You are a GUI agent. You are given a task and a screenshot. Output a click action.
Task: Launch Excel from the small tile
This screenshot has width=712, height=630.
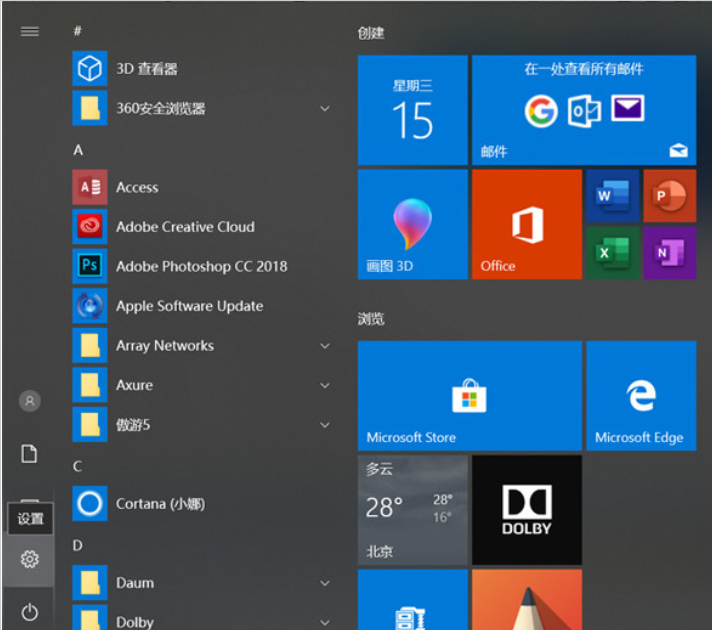611,253
